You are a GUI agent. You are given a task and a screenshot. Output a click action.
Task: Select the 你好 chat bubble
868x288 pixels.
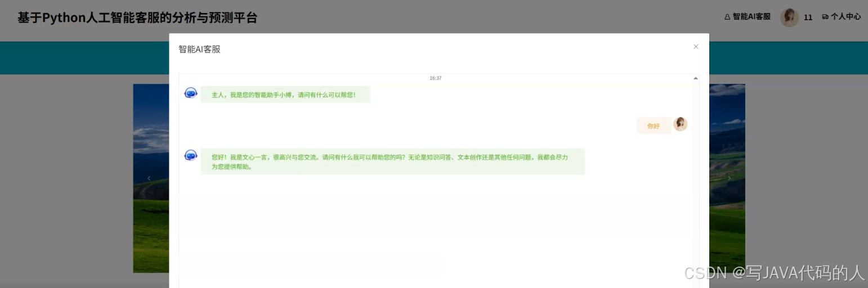point(654,126)
